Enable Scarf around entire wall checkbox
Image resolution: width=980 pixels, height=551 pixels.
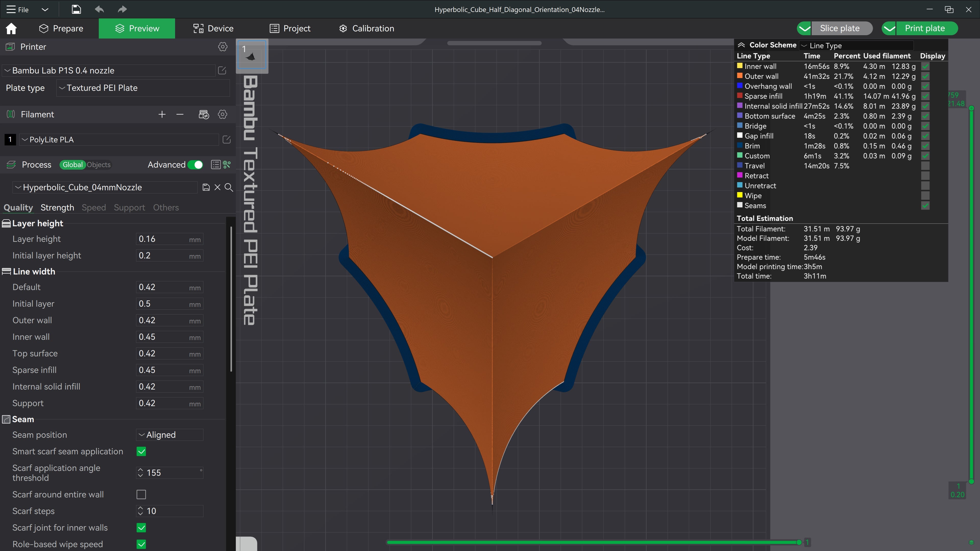coord(141,494)
